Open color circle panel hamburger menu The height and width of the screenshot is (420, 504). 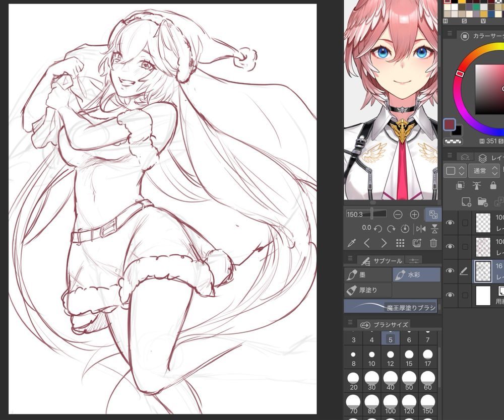pyautogui.click(x=450, y=33)
